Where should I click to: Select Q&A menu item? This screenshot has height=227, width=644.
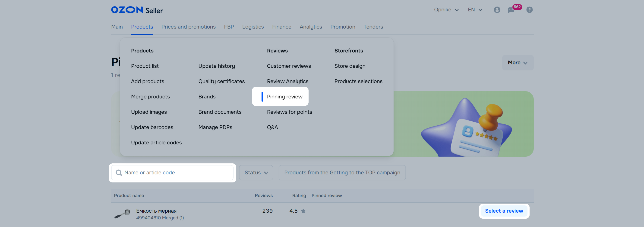(272, 127)
